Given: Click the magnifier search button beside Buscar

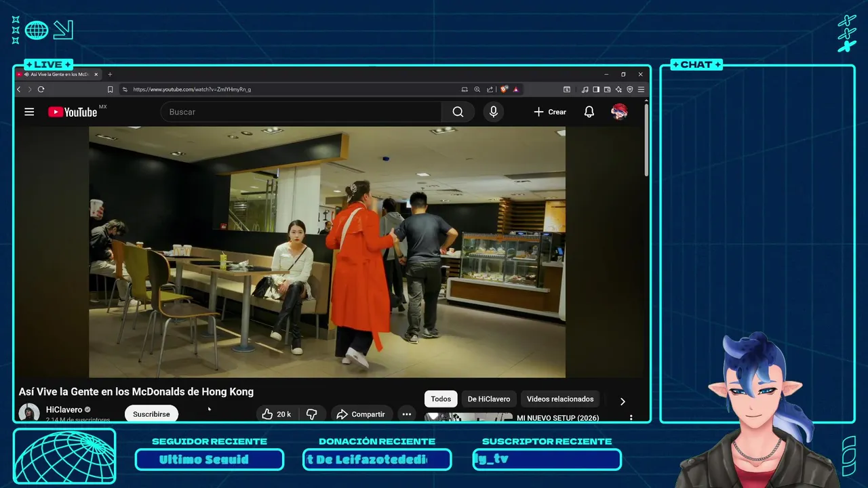Looking at the screenshot, I should click(458, 112).
